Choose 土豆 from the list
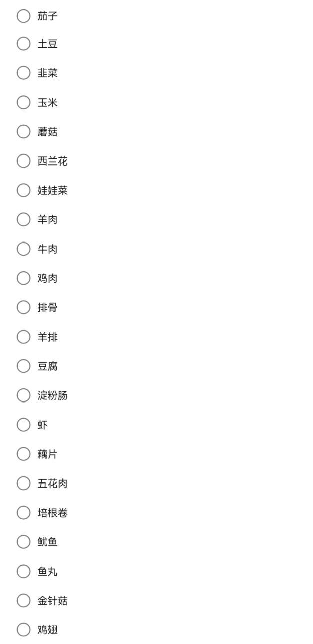Viewport: 313px width, 644px height. [24, 44]
